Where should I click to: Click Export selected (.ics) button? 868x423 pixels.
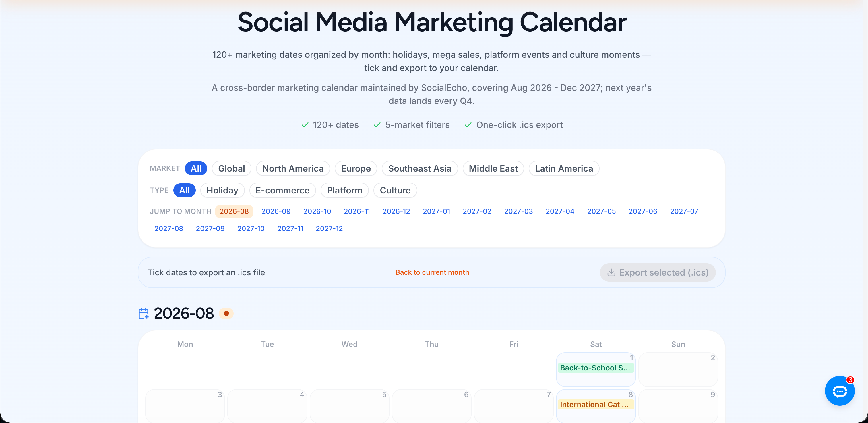coord(657,272)
